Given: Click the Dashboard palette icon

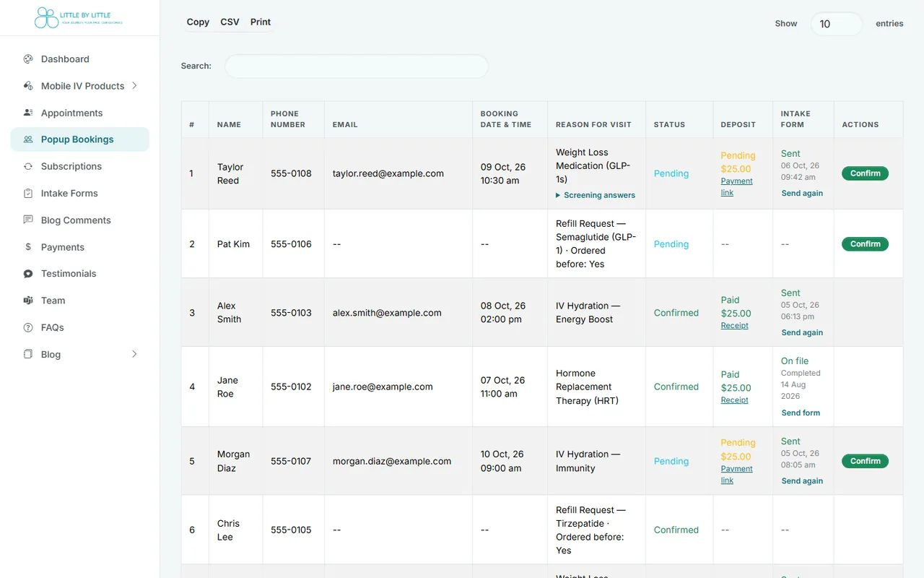Looking at the screenshot, I should click(28, 59).
